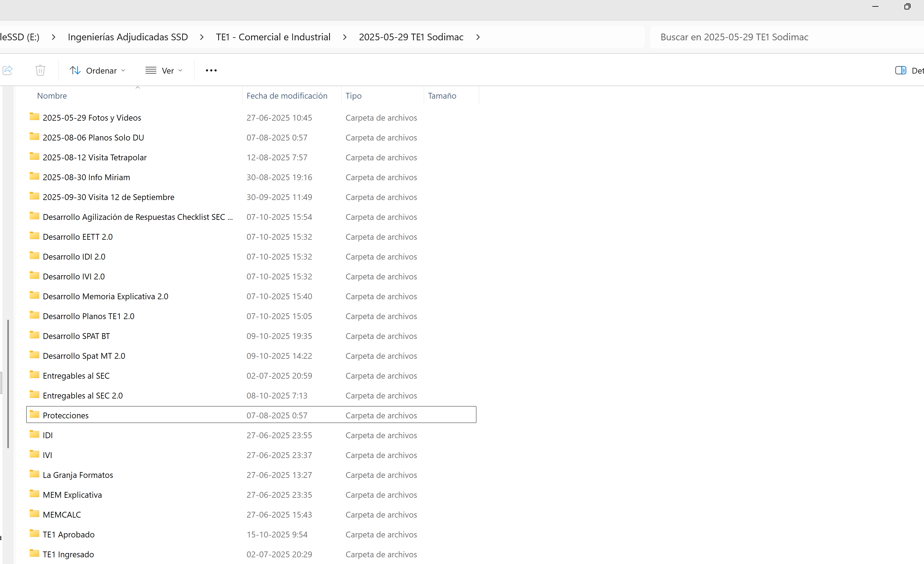Select folder icon of MEMCALC
Image resolution: width=924 pixels, height=564 pixels.
coord(35,514)
